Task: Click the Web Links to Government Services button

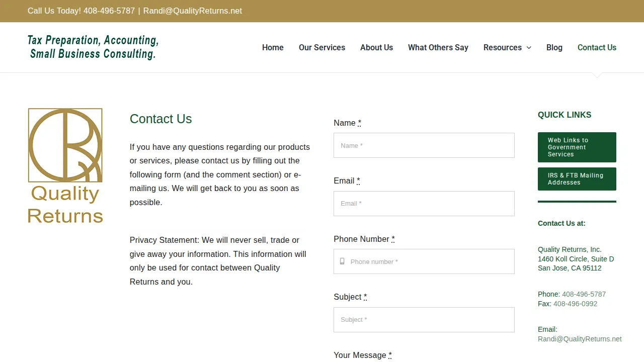Action: click(577, 147)
